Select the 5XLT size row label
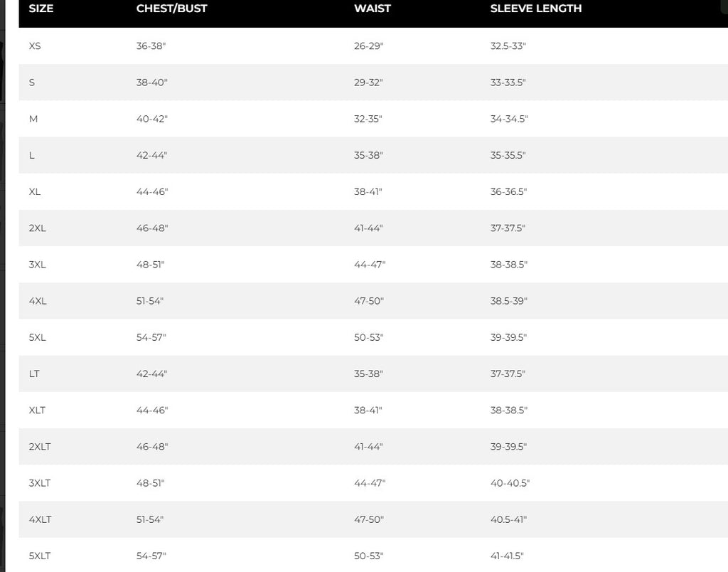 click(40, 556)
